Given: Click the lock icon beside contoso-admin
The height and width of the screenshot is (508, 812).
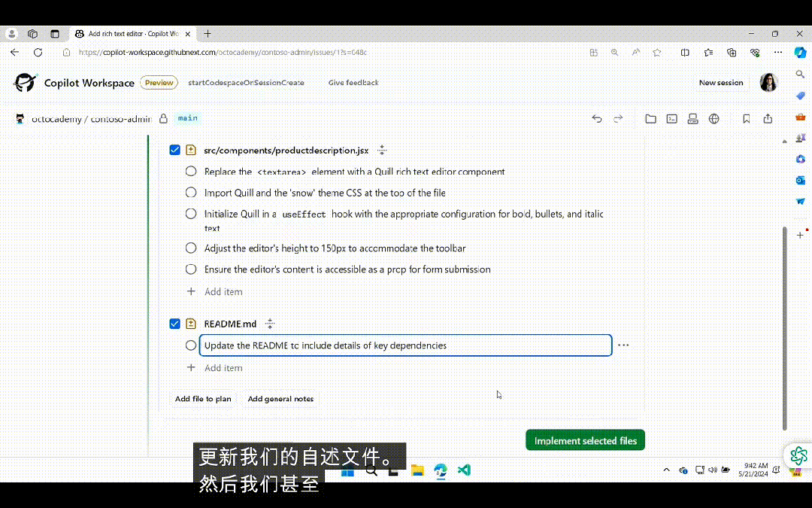Looking at the screenshot, I should 164,119.
